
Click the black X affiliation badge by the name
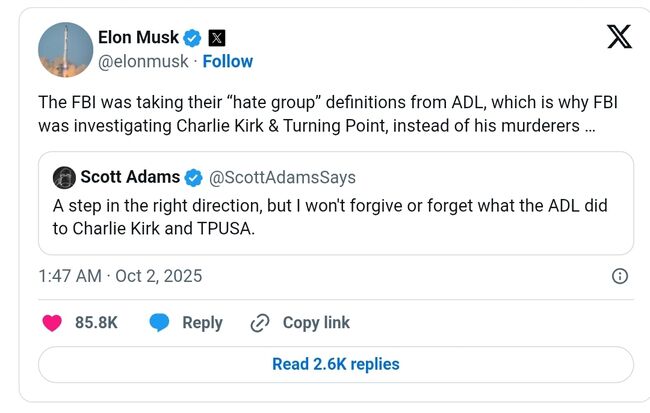pyautogui.click(x=217, y=38)
